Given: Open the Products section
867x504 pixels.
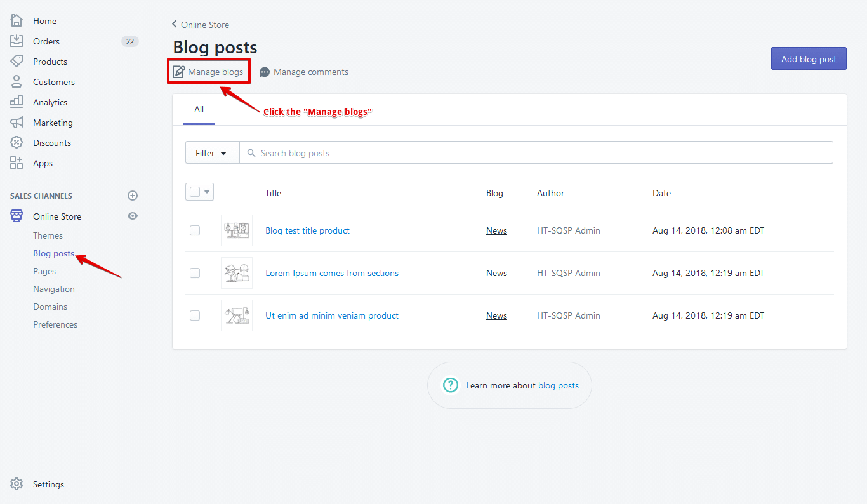Looking at the screenshot, I should 50,61.
